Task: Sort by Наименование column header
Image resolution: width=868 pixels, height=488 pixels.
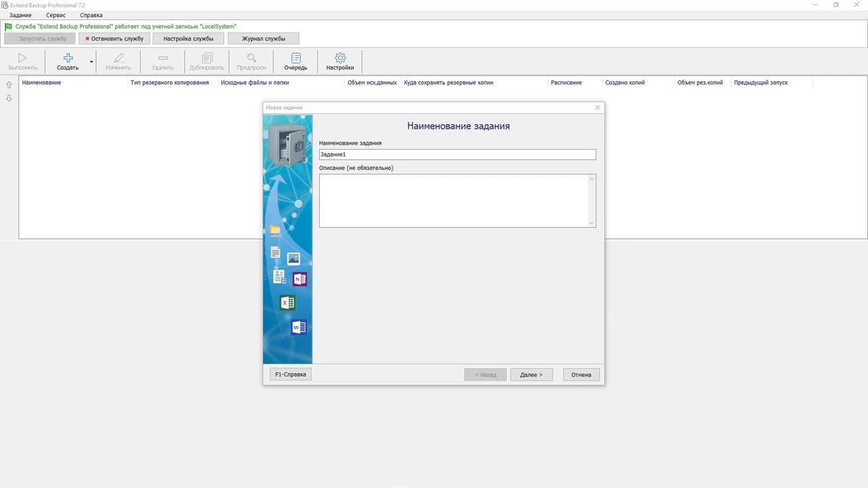Action: click(x=42, y=82)
